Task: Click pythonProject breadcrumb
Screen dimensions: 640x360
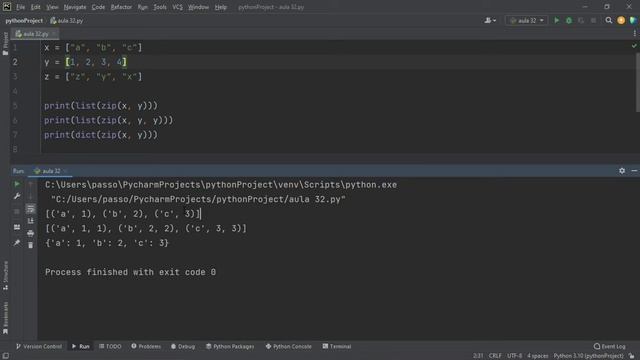Action: (24, 20)
